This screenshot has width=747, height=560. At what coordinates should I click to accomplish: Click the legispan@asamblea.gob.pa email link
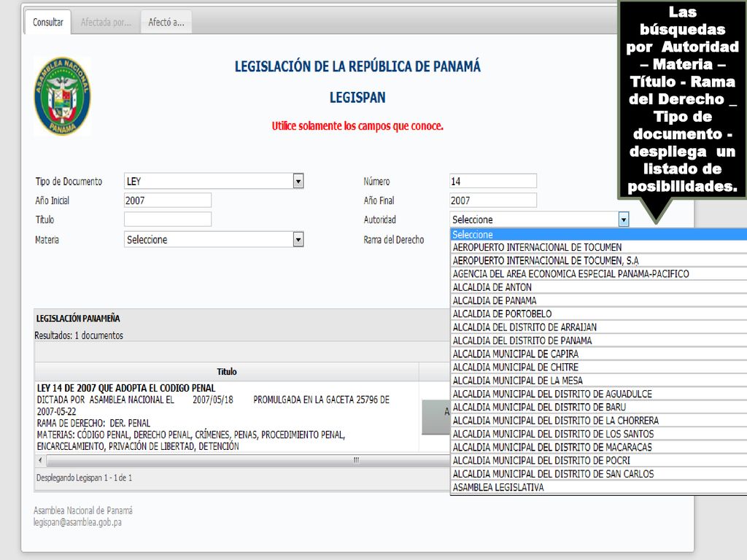tap(77, 522)
